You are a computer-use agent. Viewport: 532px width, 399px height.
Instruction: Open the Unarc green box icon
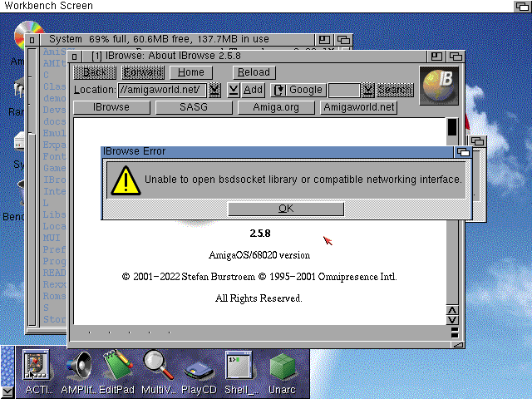(x=283, y=367)
